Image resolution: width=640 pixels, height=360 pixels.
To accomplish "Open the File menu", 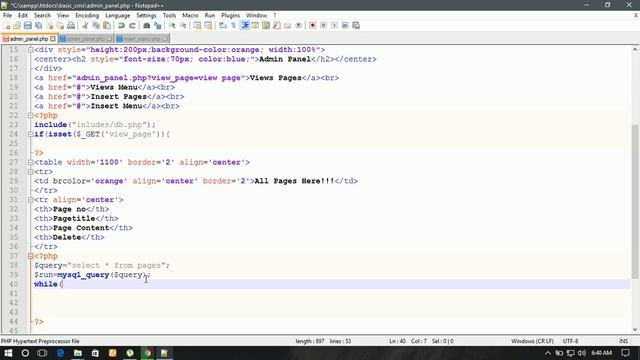I will [x=7, y=15].
